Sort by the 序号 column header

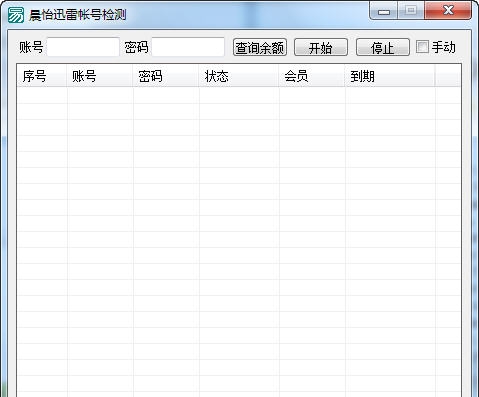point(42,76)
